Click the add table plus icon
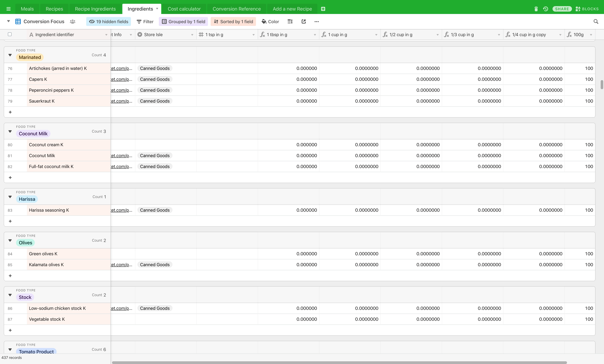This screenshot has height=364, width=604. click(323, 9)
